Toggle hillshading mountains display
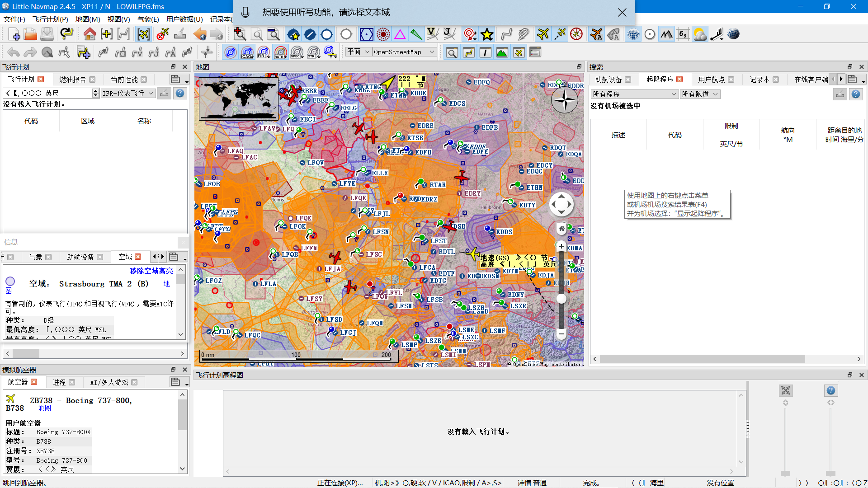 (666, 34)
